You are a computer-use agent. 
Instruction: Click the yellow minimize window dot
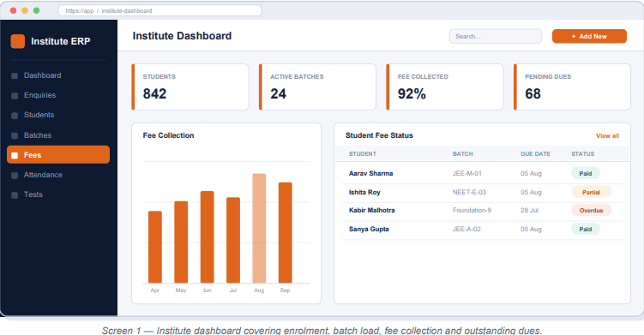pos(25,10)
